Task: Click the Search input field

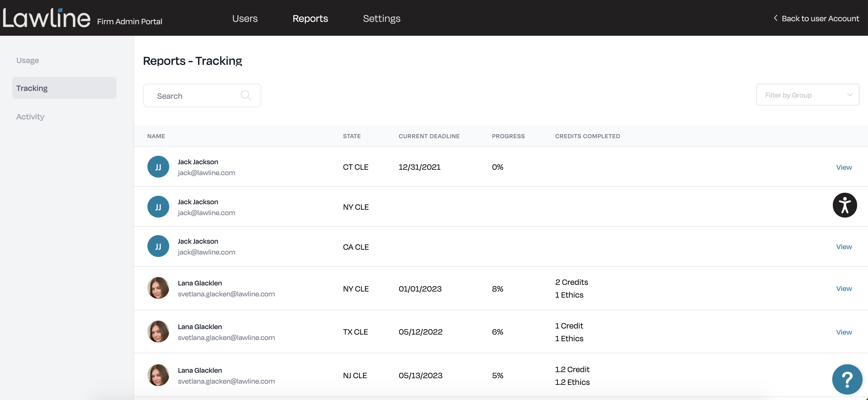Action: (202, 95)
